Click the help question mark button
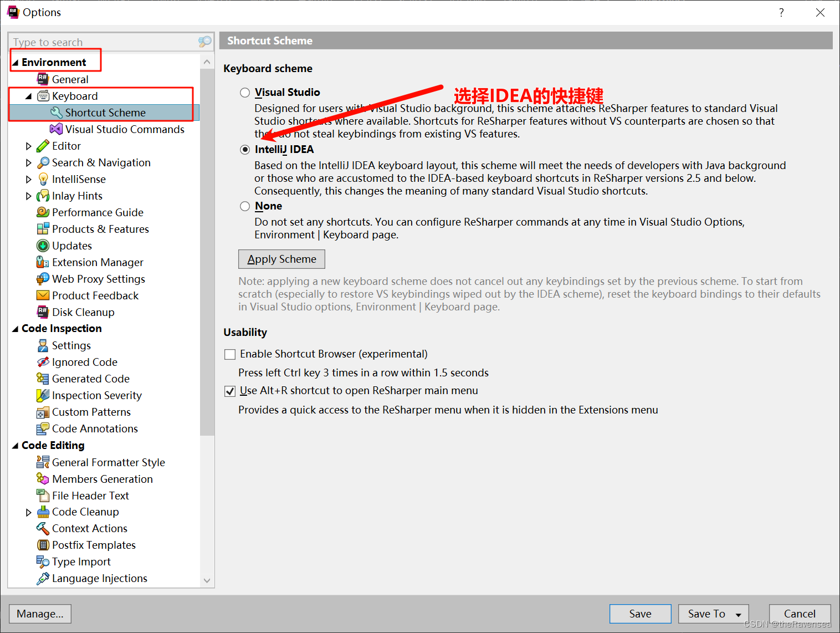Screen dimensions: 840x633 781,12
